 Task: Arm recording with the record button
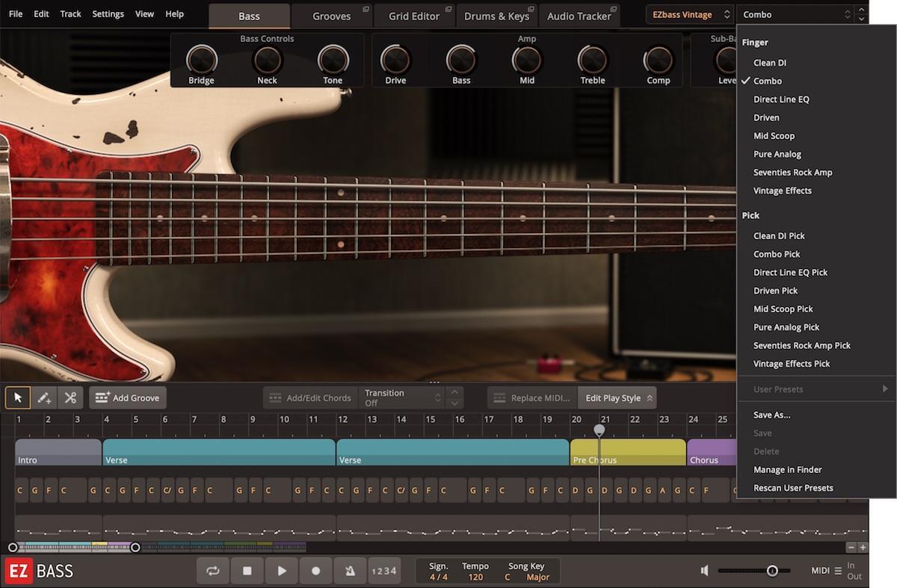tap(315, 570)
